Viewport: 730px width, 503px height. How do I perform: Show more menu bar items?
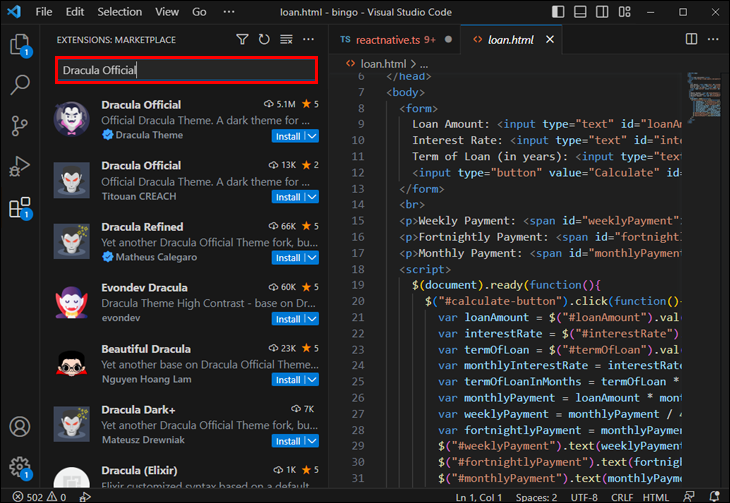tap(229, 12)
